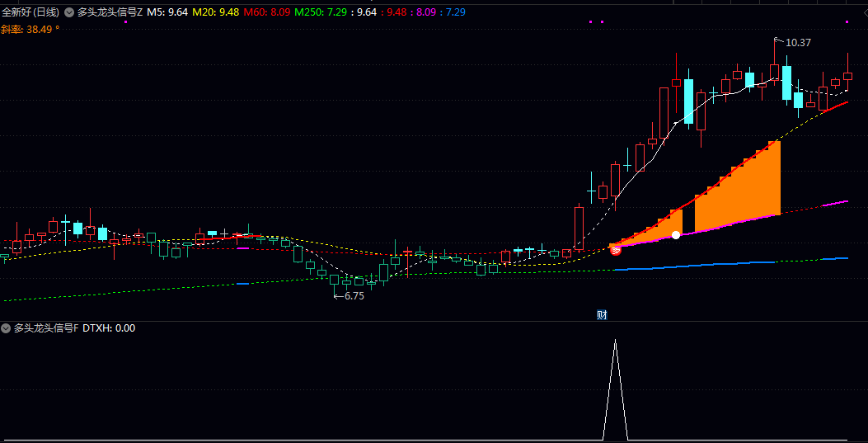
Task: Expand the 多头龙头信号Z indicator dropdown
Action: click(69, 12)
